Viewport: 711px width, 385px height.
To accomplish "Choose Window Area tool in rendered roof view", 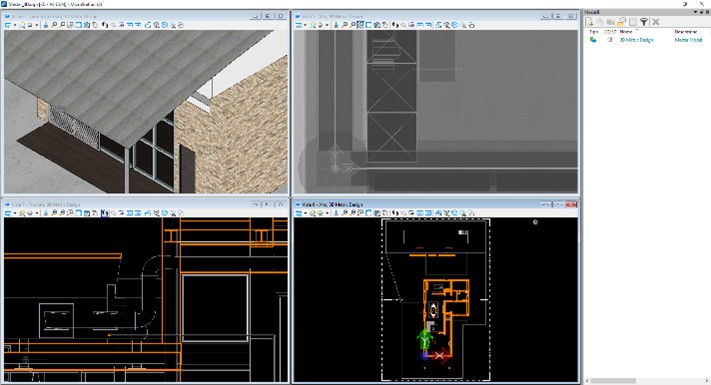I will click(70, 25).
